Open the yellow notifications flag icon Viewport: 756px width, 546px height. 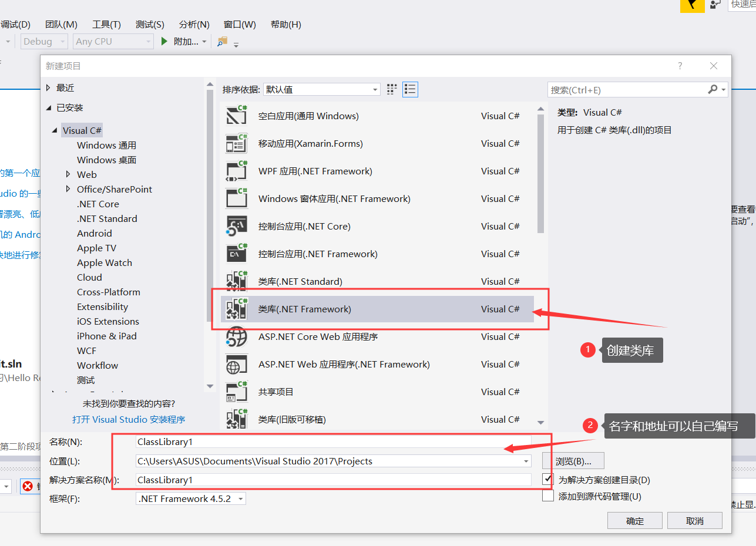693,5
